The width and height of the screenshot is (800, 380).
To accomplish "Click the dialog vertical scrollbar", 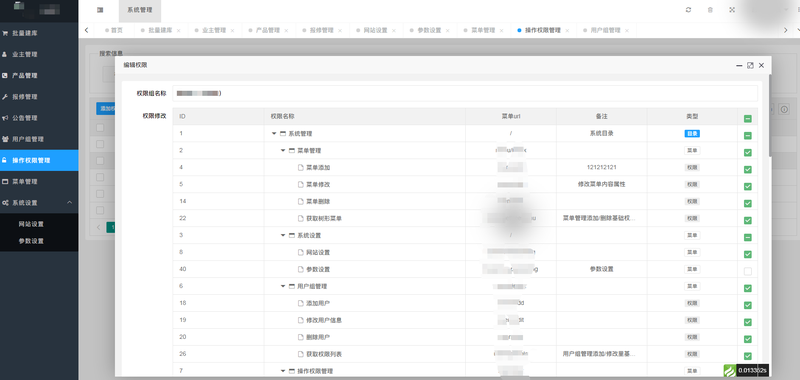I will point(769,116).
